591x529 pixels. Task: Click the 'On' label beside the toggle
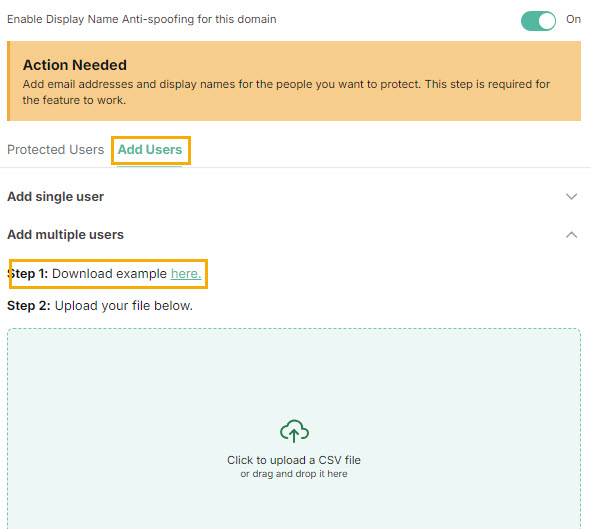573,19
